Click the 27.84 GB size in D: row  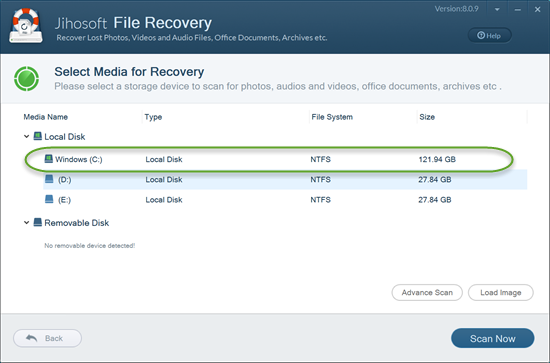(435, 180)
